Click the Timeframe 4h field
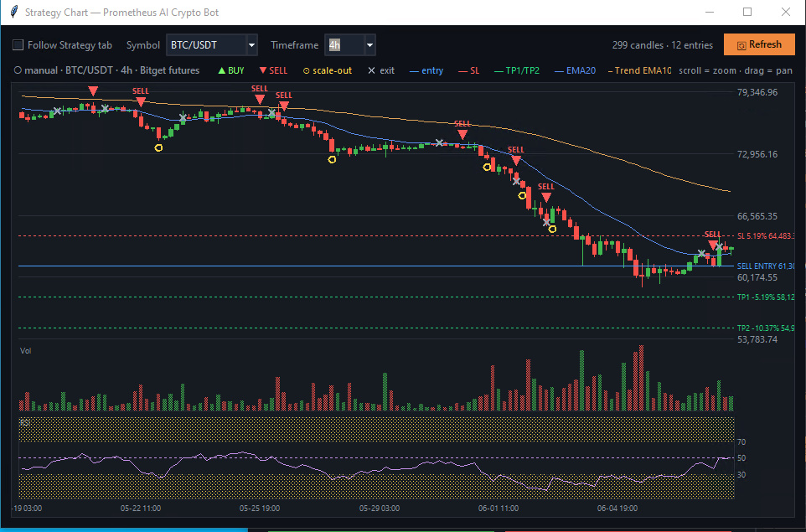Image resolution: width=806 pixels, height=532 pixels. 344,45
